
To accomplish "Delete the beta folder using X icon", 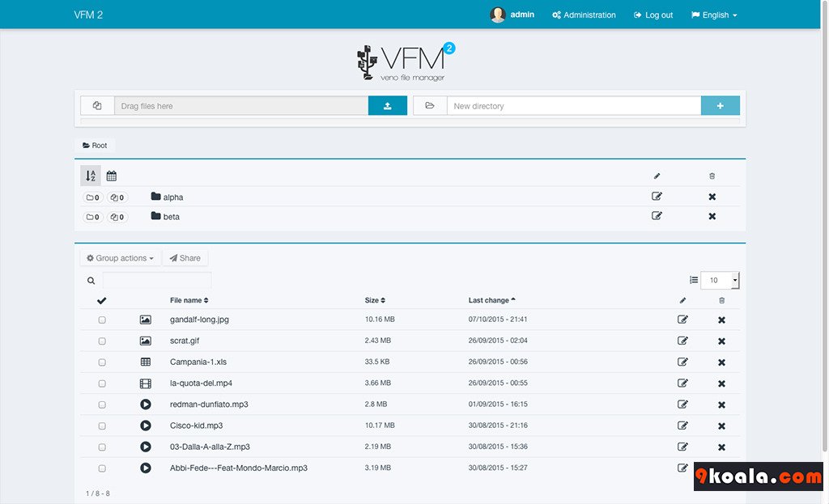I will coord(712,217).
